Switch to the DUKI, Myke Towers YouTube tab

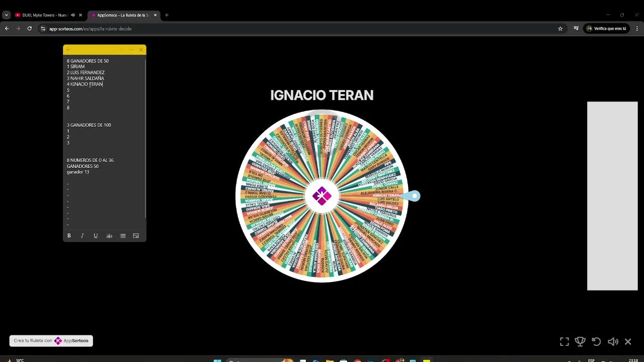(x=49, y=15)
